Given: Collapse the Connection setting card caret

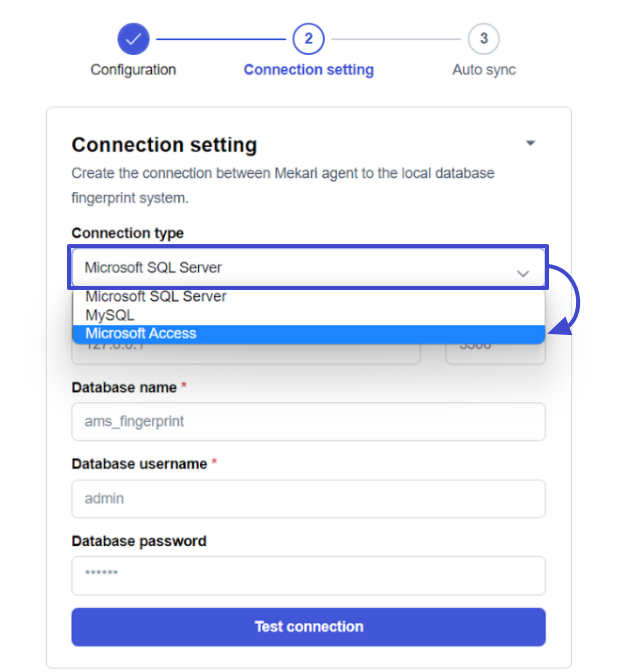Looking at the screenshot, I should pos(530,143).
